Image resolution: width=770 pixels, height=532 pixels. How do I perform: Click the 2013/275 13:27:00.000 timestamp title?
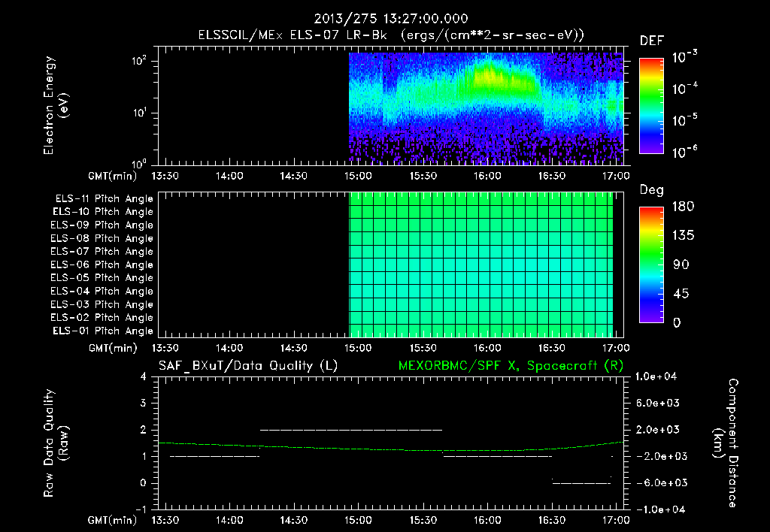[391, 19]
